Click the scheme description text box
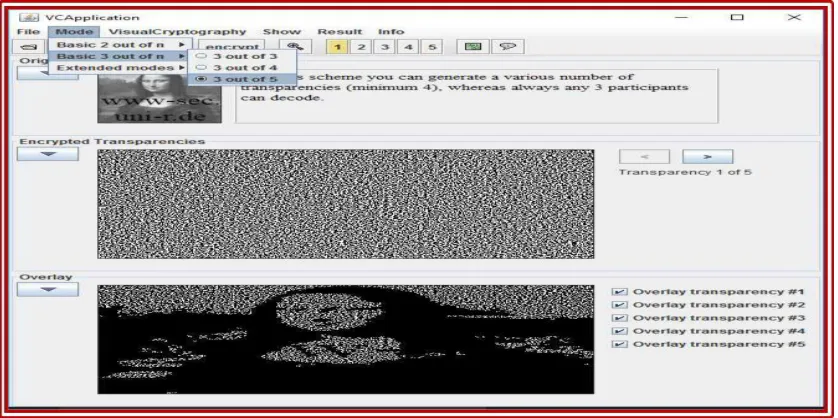Viewport: 838px width, 418px height. (477, 96)
